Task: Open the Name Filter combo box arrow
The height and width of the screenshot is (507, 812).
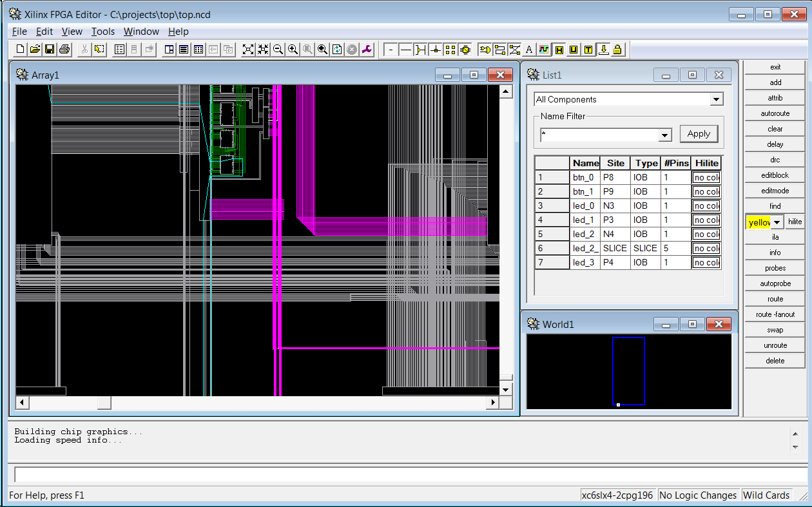Action: click(665, 135)
